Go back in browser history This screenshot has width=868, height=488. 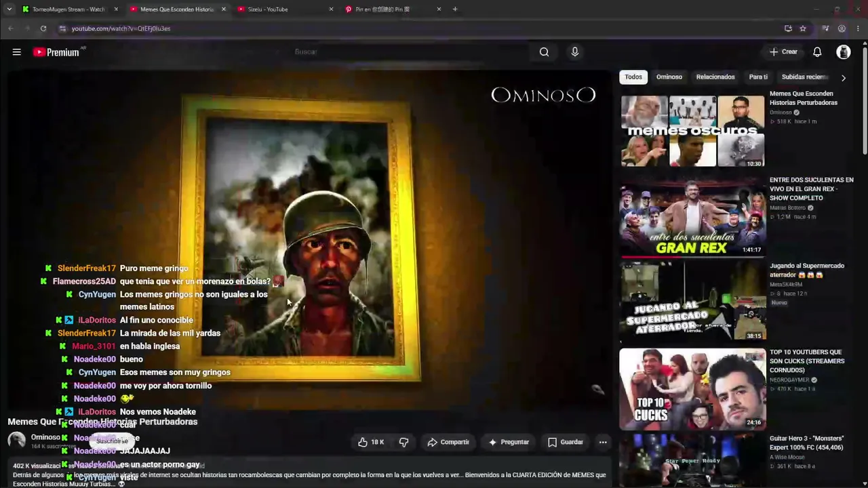click(11, 28)
